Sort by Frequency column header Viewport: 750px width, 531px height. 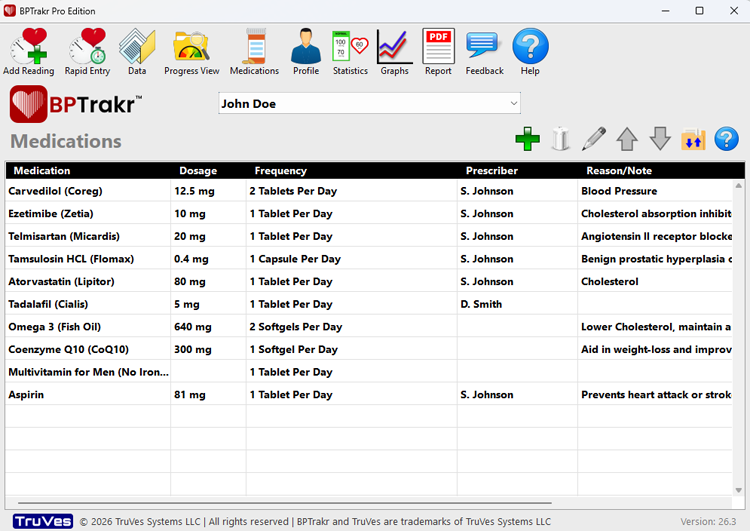click(x=280, y=171)
